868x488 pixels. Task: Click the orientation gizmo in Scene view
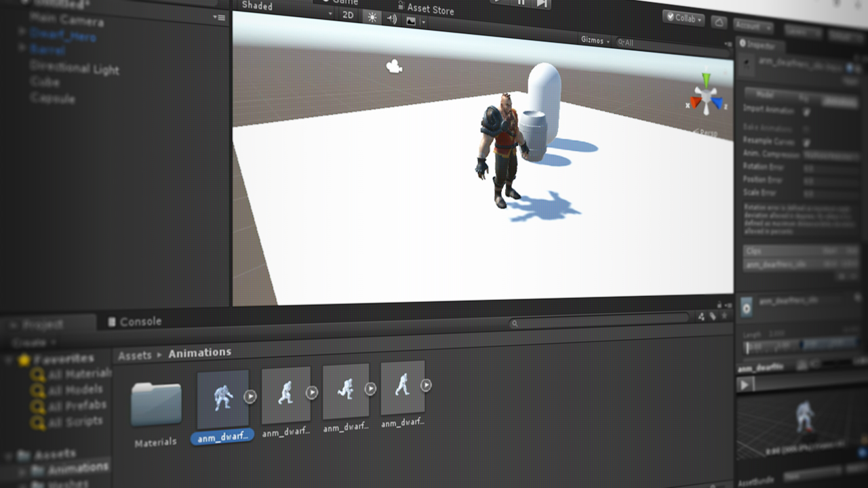[707, 99]
